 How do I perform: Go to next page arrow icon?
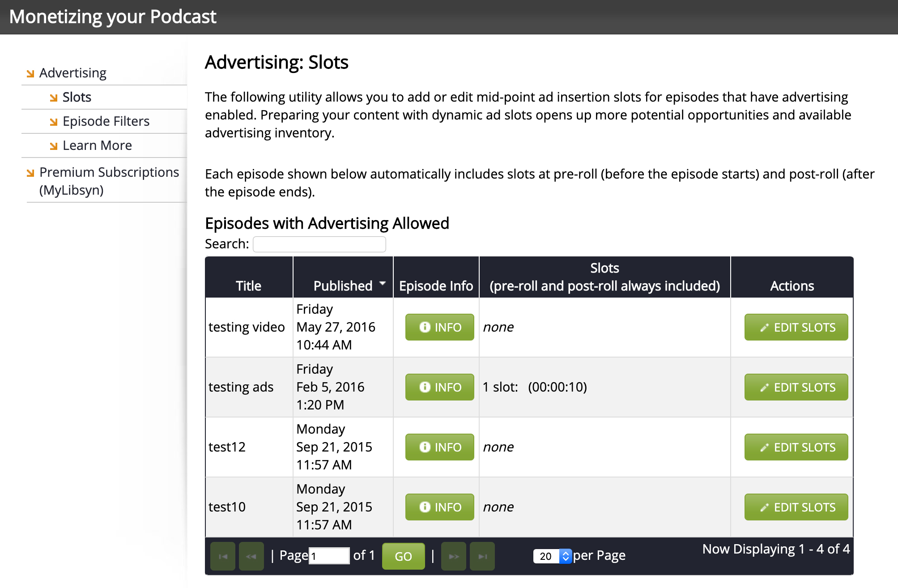pyautogui.click(x=454, y=556)
